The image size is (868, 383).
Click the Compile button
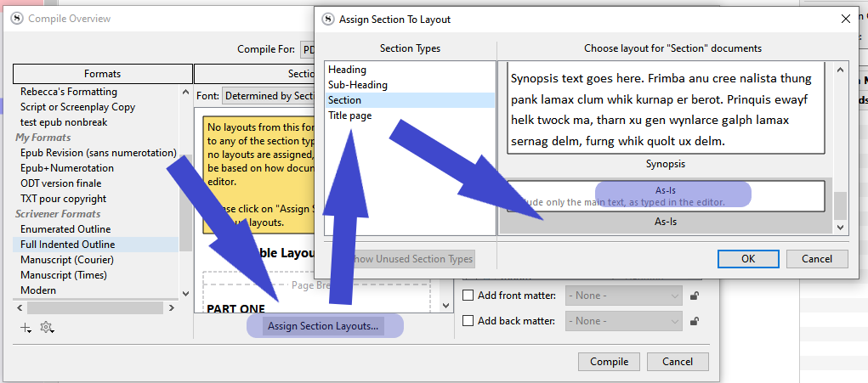pyautogui.click(x=609, y=362)
